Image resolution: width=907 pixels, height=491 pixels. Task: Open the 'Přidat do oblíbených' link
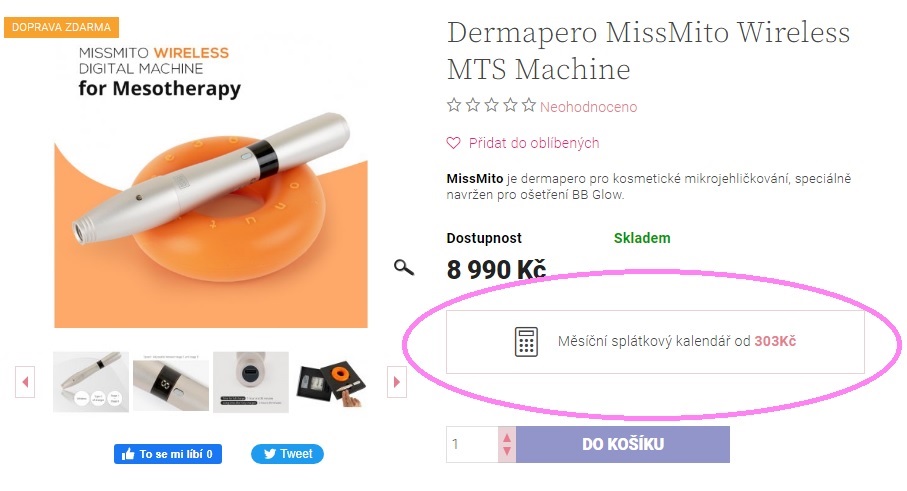point(533,143)
